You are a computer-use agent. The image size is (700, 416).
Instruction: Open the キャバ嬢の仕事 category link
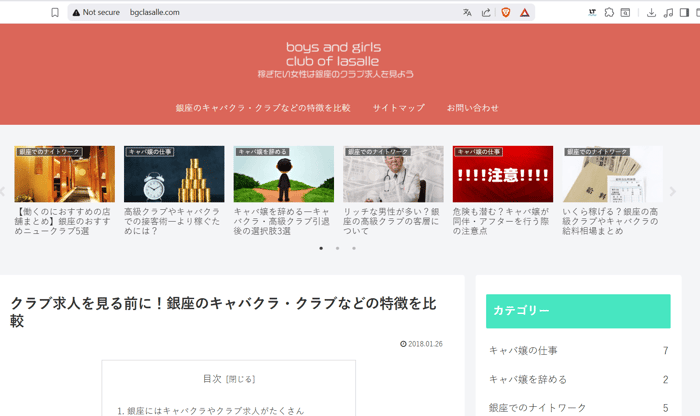(523, 351)
